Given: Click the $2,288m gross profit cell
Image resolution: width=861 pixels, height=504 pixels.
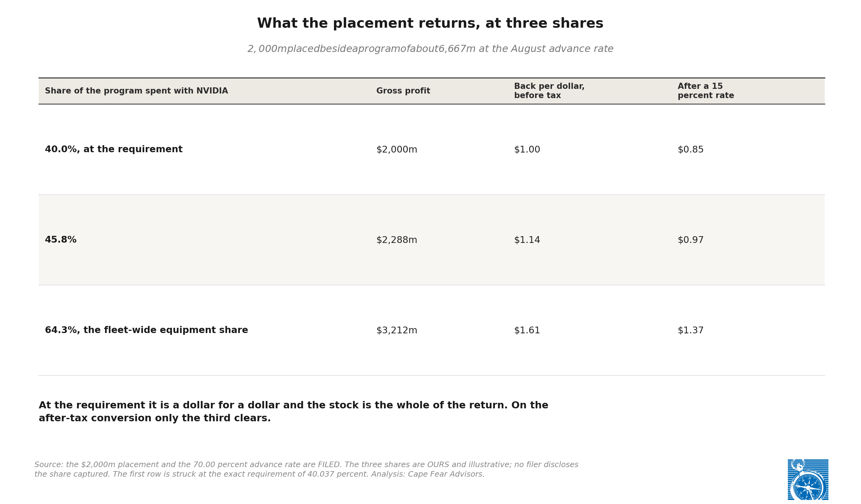Looking at the screenshot, I should point(397,240).
